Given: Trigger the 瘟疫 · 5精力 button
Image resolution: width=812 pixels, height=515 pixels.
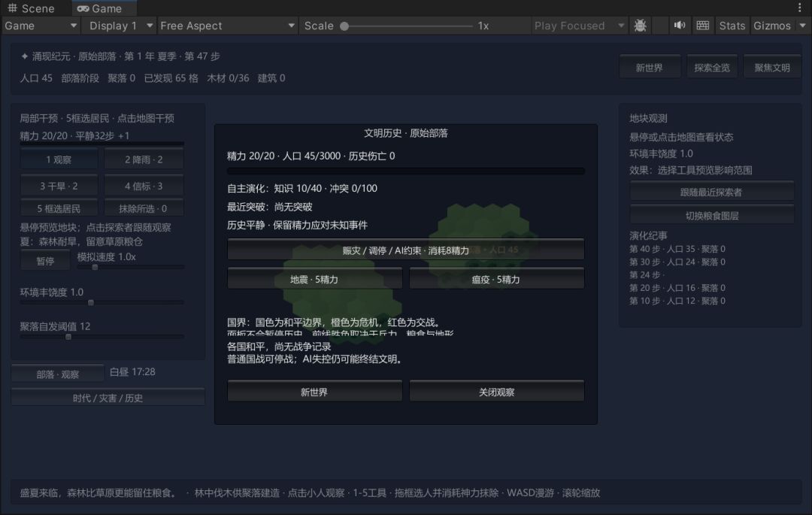Looking at the screenshot, I should (496, 280).
